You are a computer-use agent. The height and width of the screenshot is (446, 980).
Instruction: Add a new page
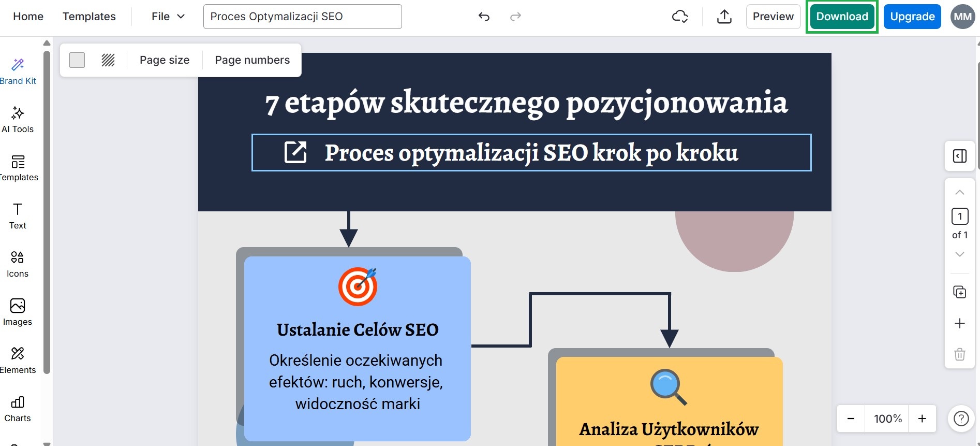pyautogui.click(x=960, y=323)
